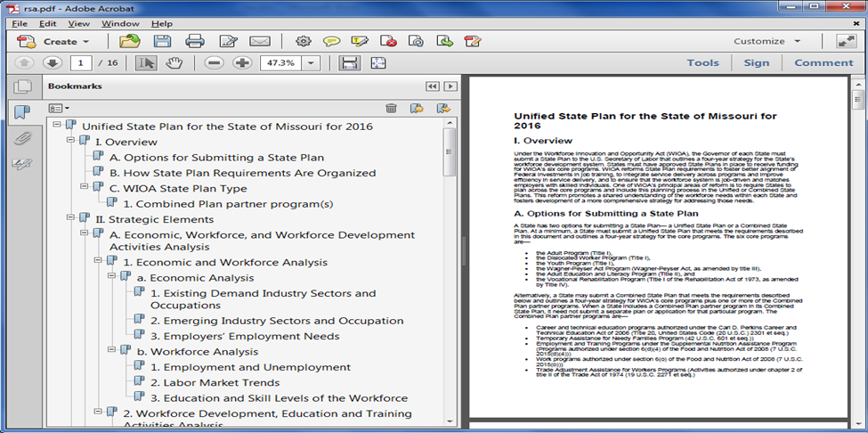Screen dimensions: 868x433
Task: Delete selected bookmark with trash icon
Action: pyautogui.click(x=391, y=108)
